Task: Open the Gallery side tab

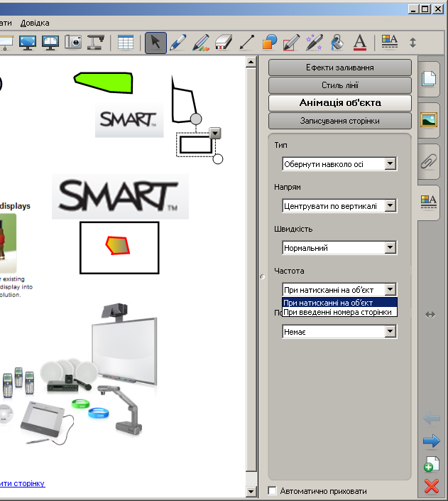Action: click(429, 120)
